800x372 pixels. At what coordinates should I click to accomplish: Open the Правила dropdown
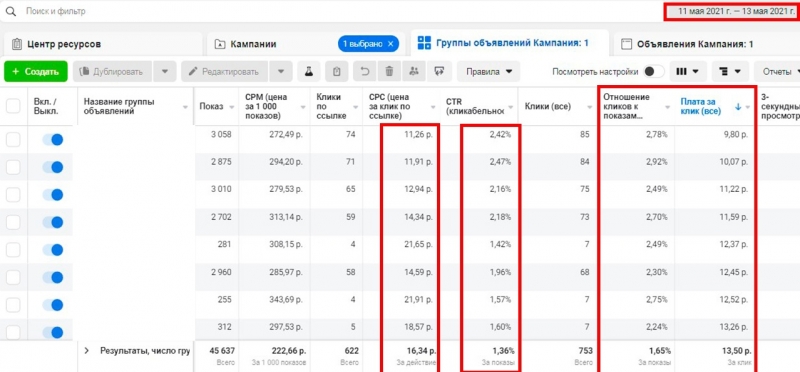coord(488,71)
